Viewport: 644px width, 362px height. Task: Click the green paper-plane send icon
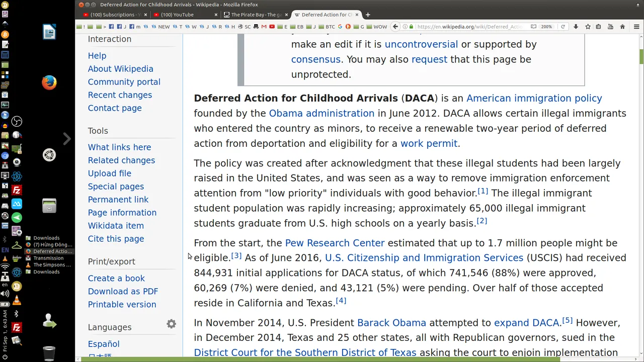[17, 217]
